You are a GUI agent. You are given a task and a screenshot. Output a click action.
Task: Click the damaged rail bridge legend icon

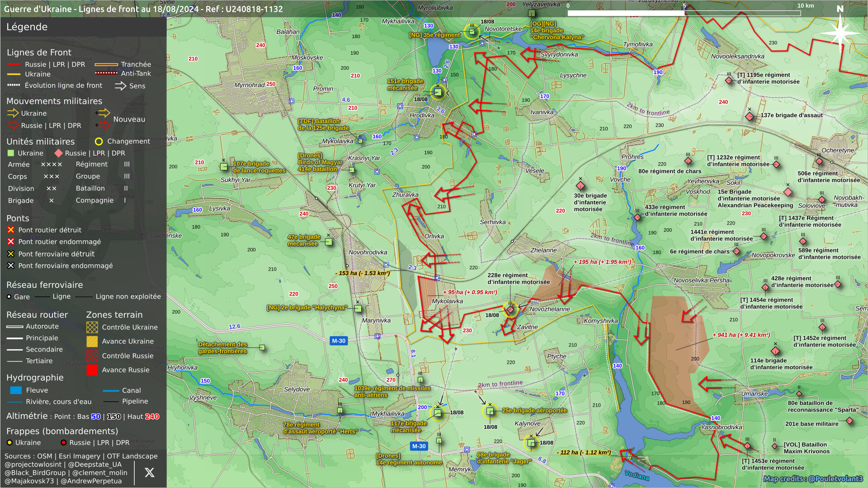point(11,266)
